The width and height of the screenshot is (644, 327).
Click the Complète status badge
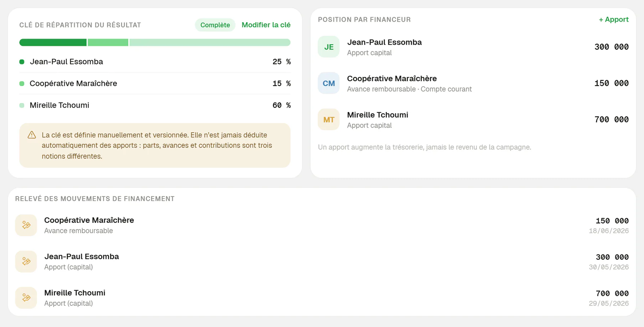(x=215, y=25)
